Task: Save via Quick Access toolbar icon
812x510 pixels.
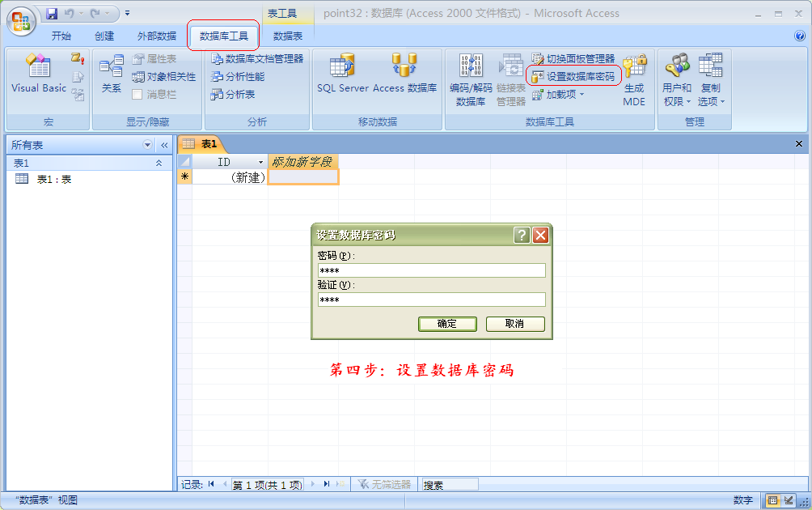Action: click(x=52, y=14)
